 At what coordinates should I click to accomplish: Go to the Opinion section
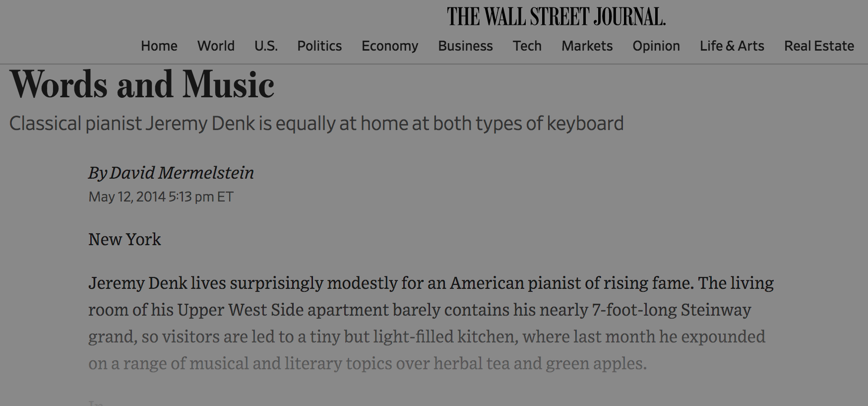coord(656,46)
